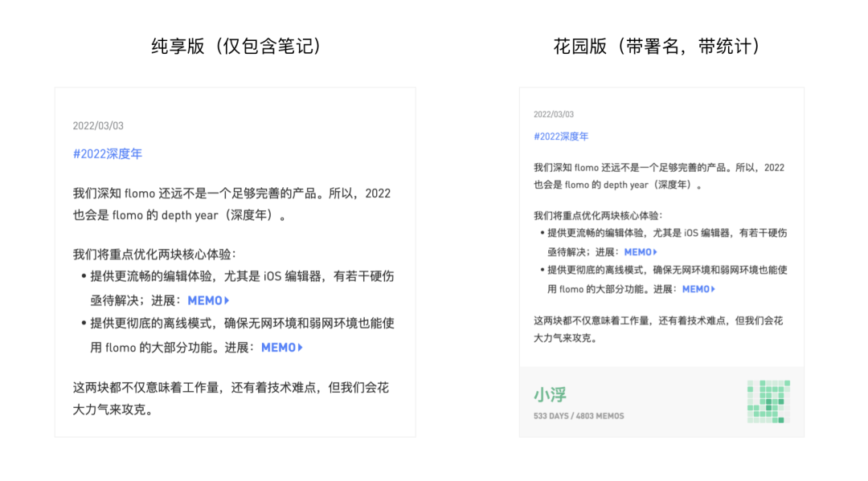Click the 2022/03/03 date in the 花园版 card
The height and width of the screenshot is (481, 868).
click(x=554, y=115)
